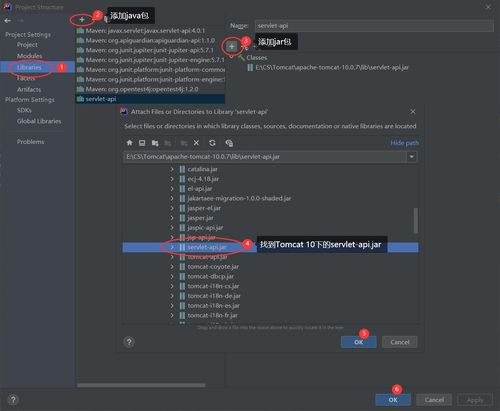The width and height of the screenshot is (500, 411).
Task: Click the help question mark of Project Structure window
Action: coord(13,400)
